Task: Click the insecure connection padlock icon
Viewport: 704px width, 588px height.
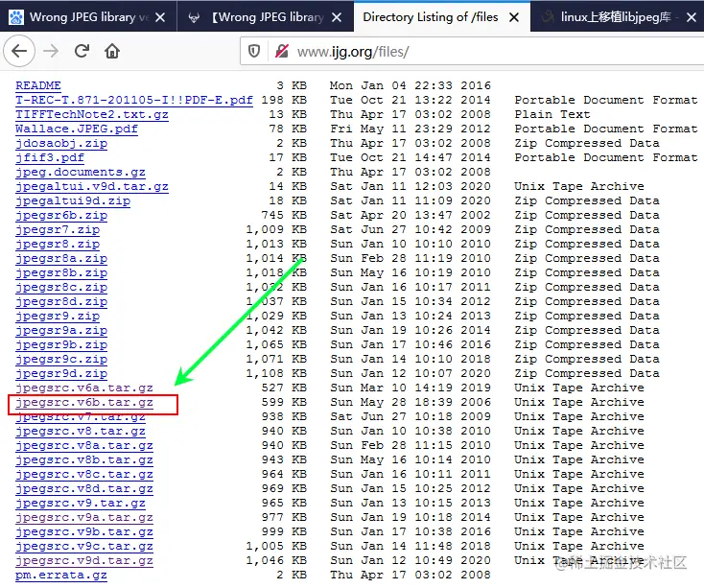Action: coord(282,51)
